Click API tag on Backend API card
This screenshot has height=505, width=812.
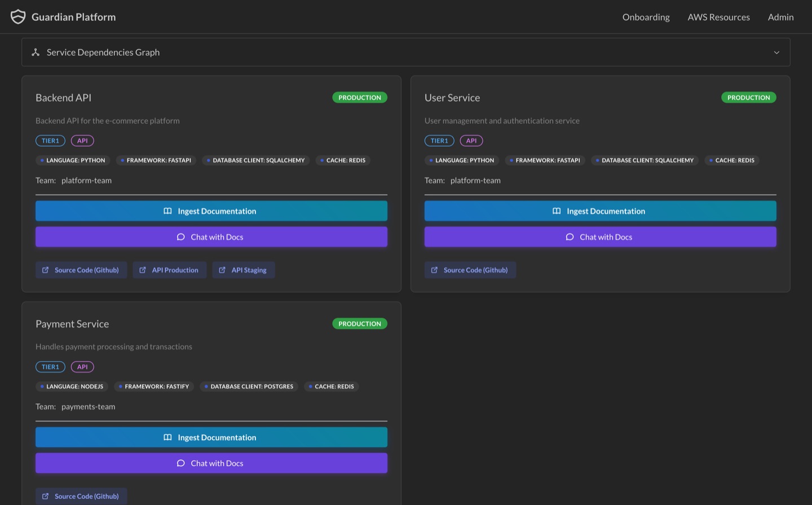point(82,140)
